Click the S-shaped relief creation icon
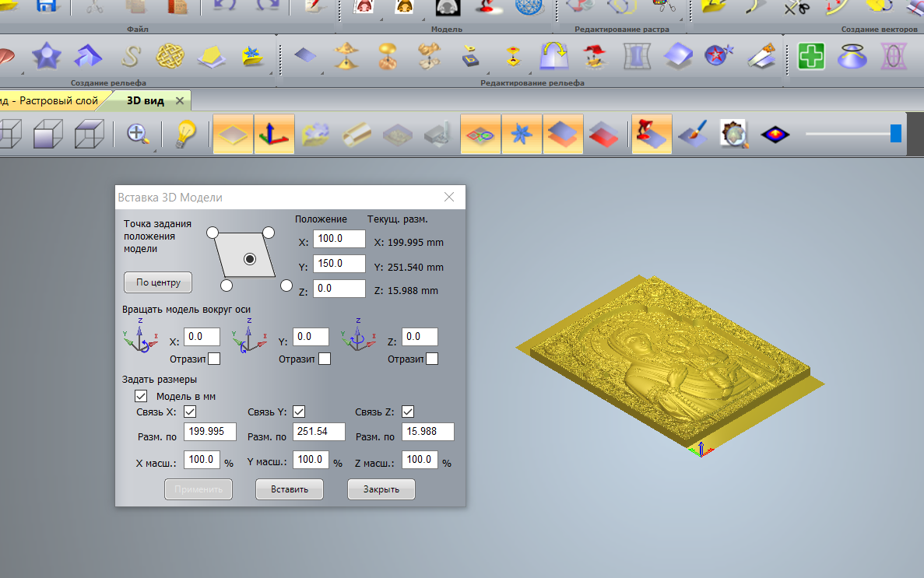This screenshot has height=578, width=924. click(x=130, y=57)
